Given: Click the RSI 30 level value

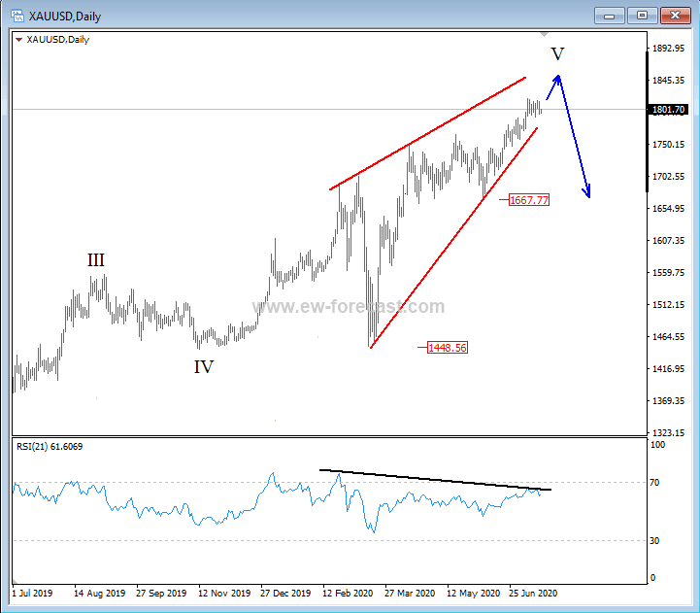Looking at the screenshot, I should (654, 540).
